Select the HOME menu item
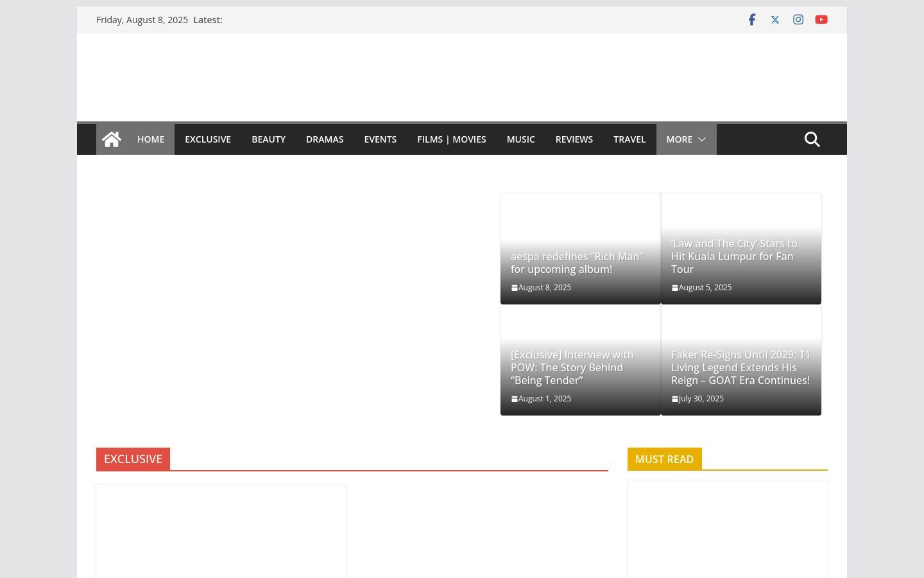This screenshot has width=924, height=578. 151,139
